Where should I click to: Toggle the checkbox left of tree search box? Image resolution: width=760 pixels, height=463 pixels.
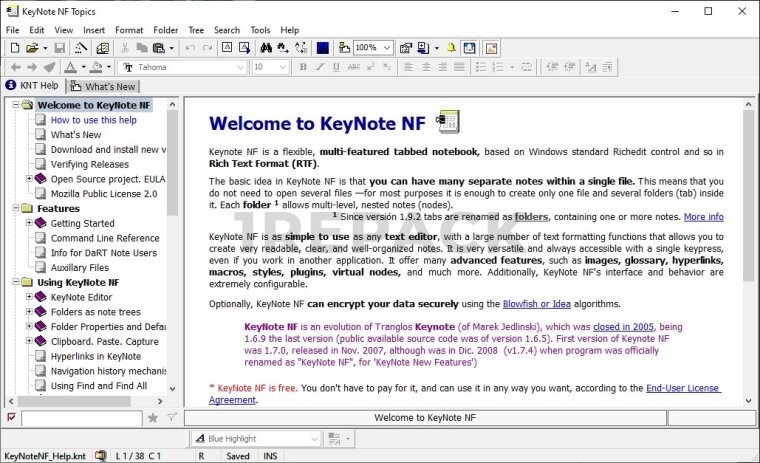[x=11, y=417]
